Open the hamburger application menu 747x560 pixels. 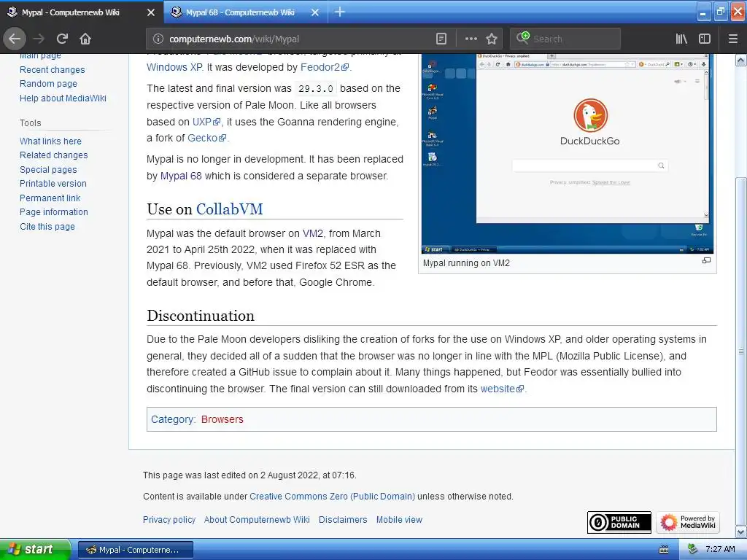[733, 39]
